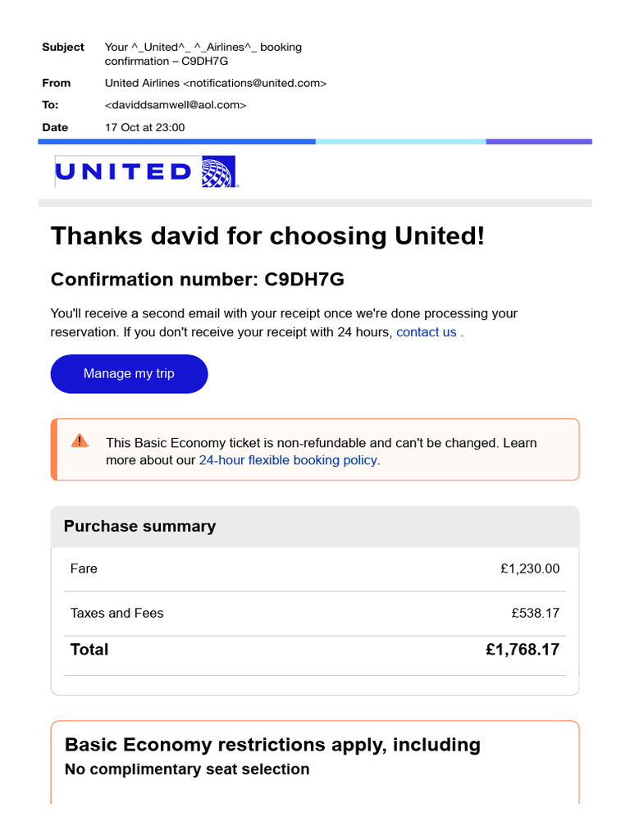Click the sender address notifications@united.com
The height and width of the screenshot is (840, 630).
(254, 83)
